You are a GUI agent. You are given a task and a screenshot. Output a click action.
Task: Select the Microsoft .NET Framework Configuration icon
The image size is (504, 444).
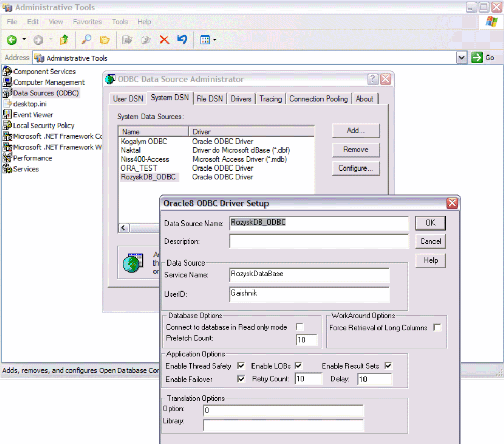click(7, 136)
